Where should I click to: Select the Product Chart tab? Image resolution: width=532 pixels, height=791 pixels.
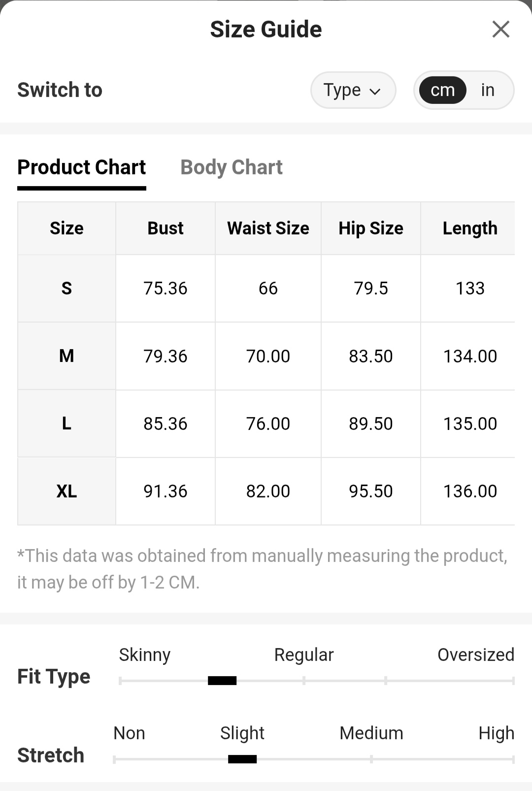click(82, 167)
